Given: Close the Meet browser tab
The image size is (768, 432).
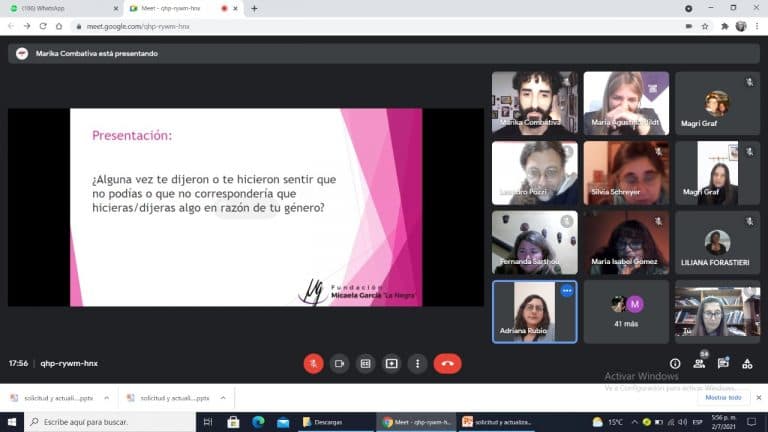Looking at the screenshot, I should pos(236,8).
